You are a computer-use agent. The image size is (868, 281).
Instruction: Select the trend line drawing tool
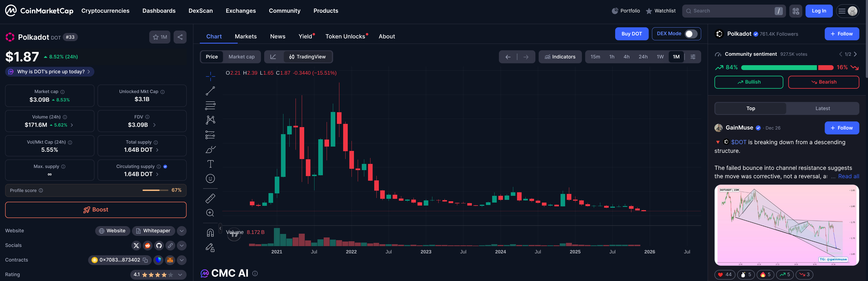pyautogui.click(x=210, y=91)
